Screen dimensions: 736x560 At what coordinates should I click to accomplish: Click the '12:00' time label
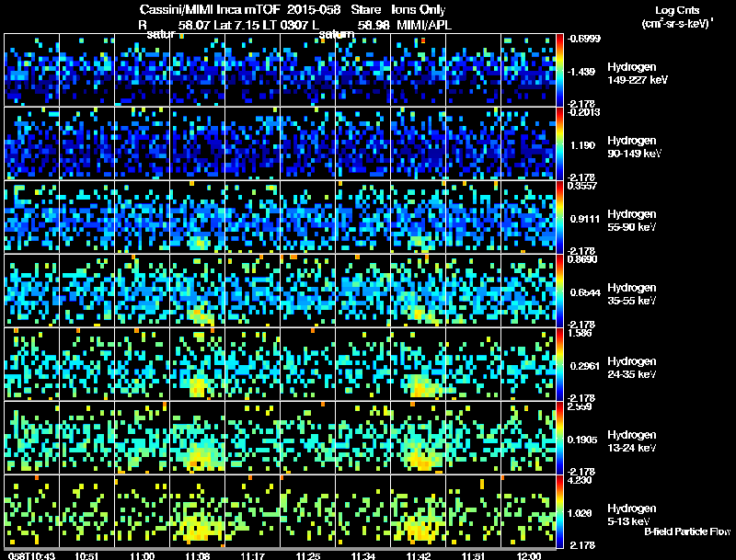(529, 556)
